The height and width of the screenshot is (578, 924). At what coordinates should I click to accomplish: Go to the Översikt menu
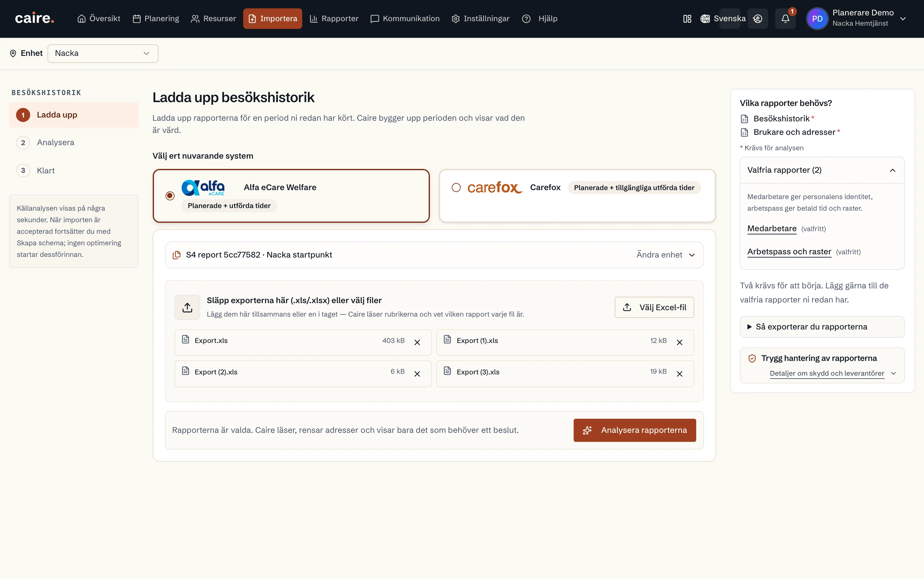(x=98, y=19)
